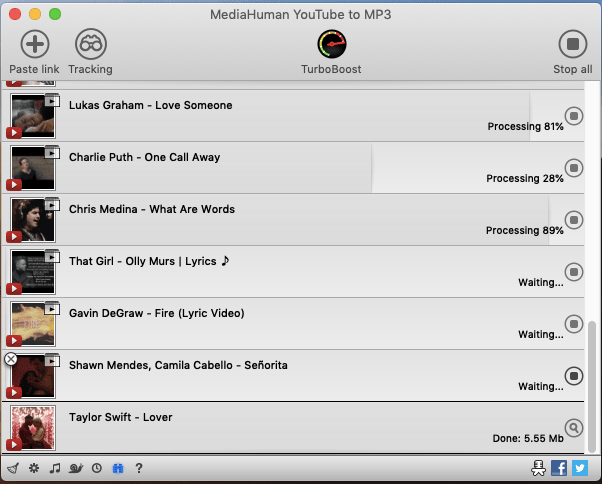Play preview of Chris Medina - What Are Words
Image resolution: width=602 pixels, height=484 pixels.
14,237
